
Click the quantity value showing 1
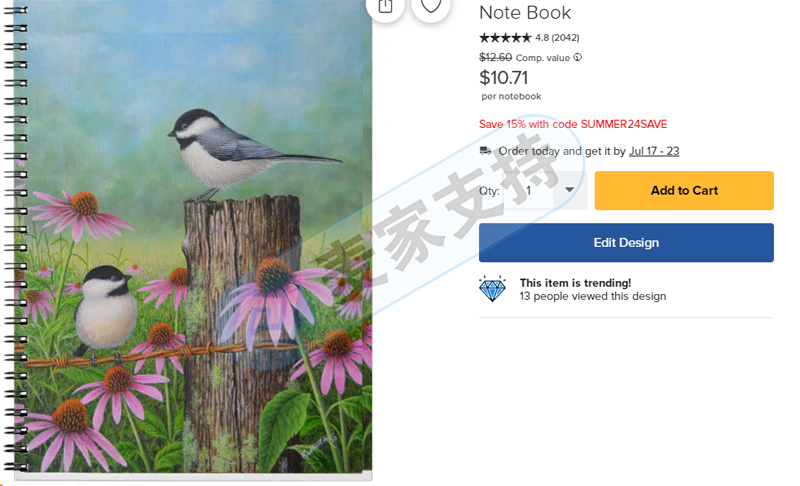coord(529,191)
